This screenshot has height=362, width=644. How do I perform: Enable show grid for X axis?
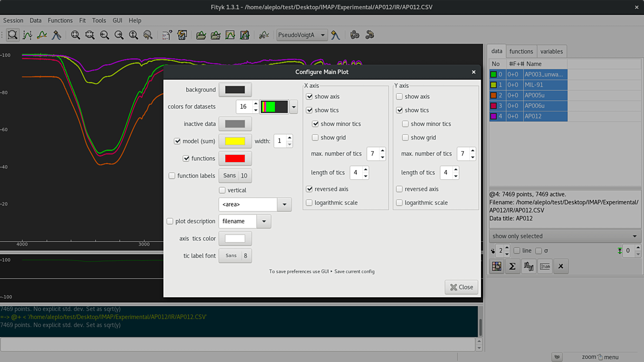(316, 138)
